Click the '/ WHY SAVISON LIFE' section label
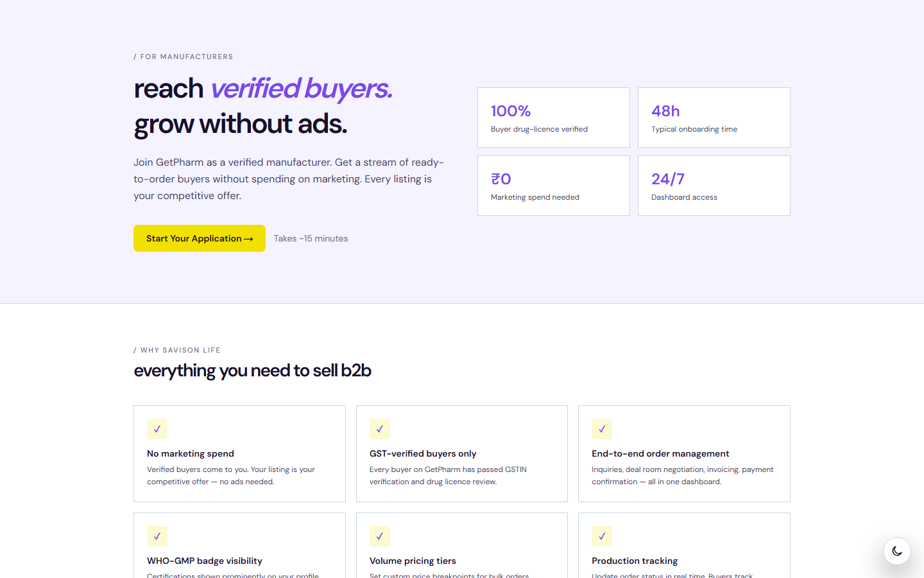This screenshot has height=578, width=924. pos(177,350)
